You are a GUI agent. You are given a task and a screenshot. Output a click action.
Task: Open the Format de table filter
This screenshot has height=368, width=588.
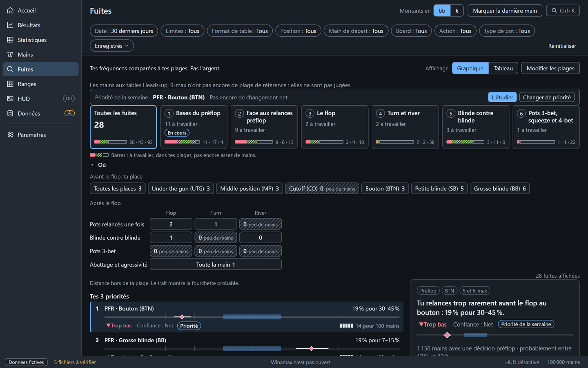pos(240,31)
